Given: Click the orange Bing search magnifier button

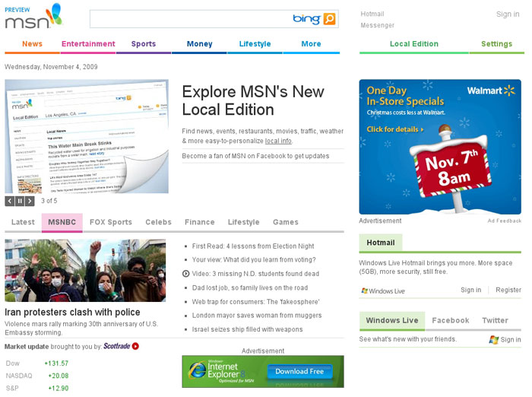Looking at the screenshot, I should pos(329,19).
